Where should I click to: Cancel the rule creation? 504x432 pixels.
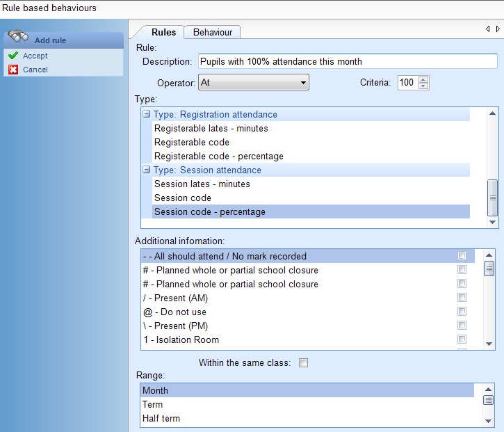tap(35, 70)
